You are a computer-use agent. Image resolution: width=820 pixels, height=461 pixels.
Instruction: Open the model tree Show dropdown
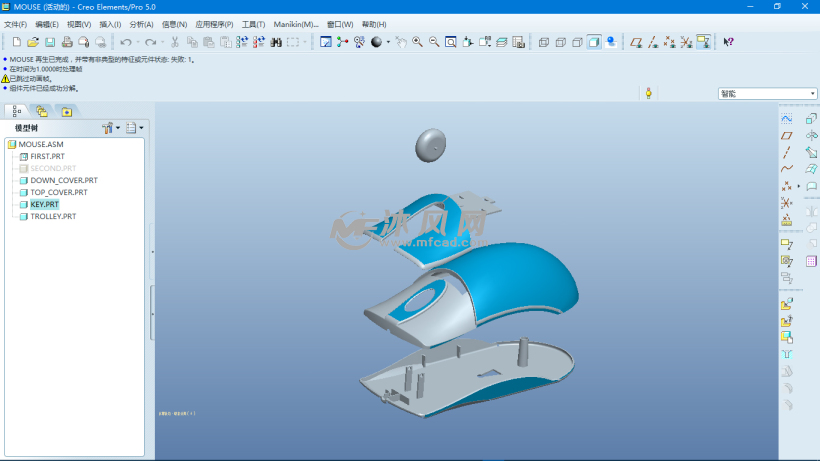coord(134,128)
